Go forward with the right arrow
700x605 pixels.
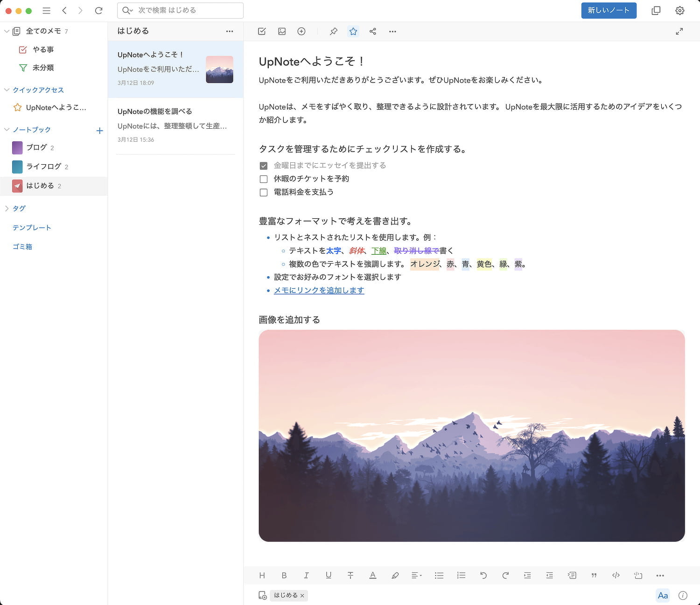[x=80, y=10]
